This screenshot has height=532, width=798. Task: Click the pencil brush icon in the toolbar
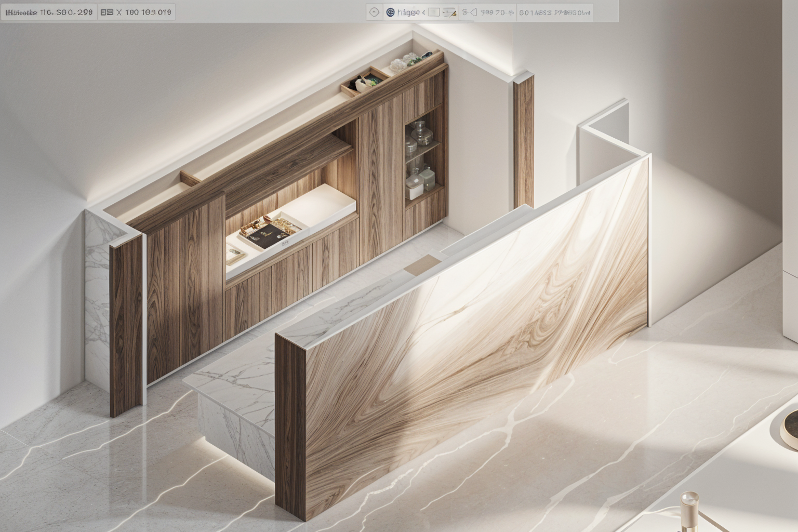pos(450,12)
